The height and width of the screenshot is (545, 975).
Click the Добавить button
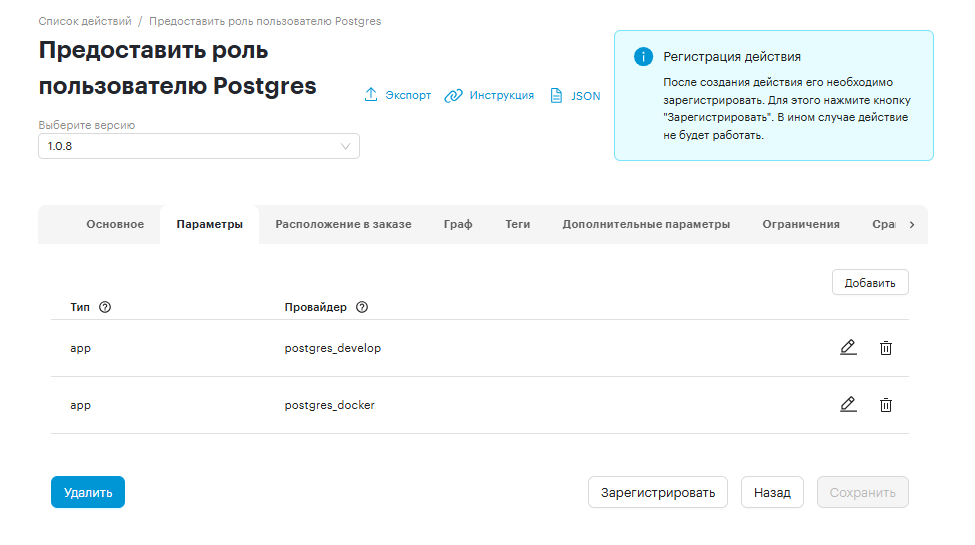click(x=870, y=282)
